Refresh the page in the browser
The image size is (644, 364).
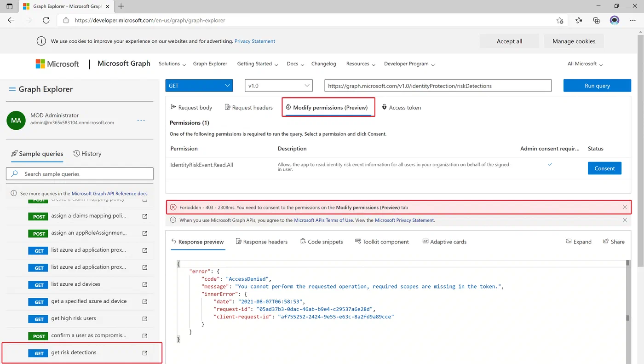pyautogui.click(x=46, y=20)
